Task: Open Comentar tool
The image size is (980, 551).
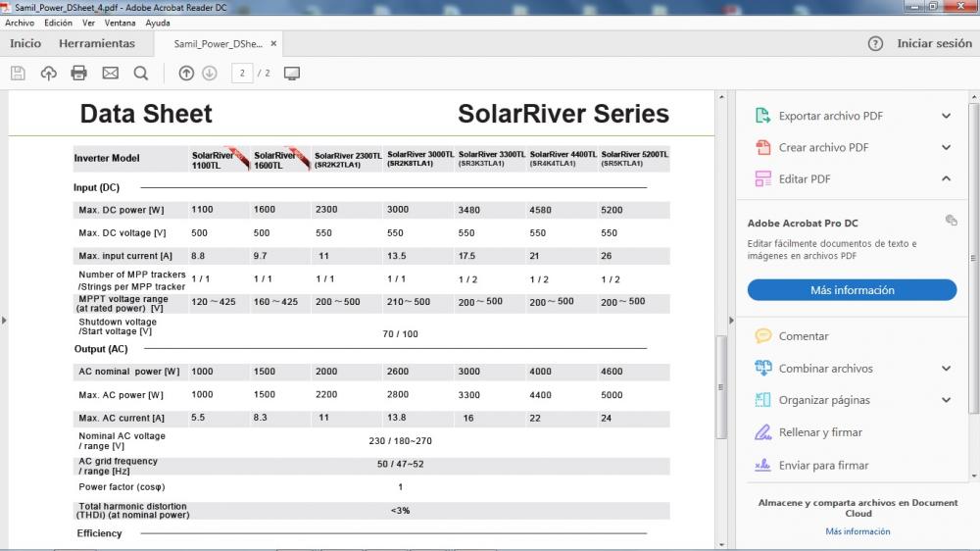Action: tap(804, 336)
